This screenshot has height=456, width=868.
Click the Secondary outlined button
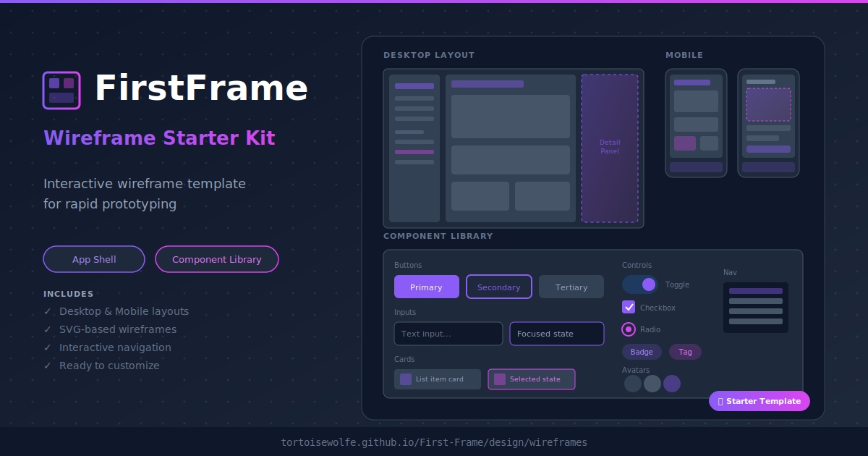click(499, 287)
